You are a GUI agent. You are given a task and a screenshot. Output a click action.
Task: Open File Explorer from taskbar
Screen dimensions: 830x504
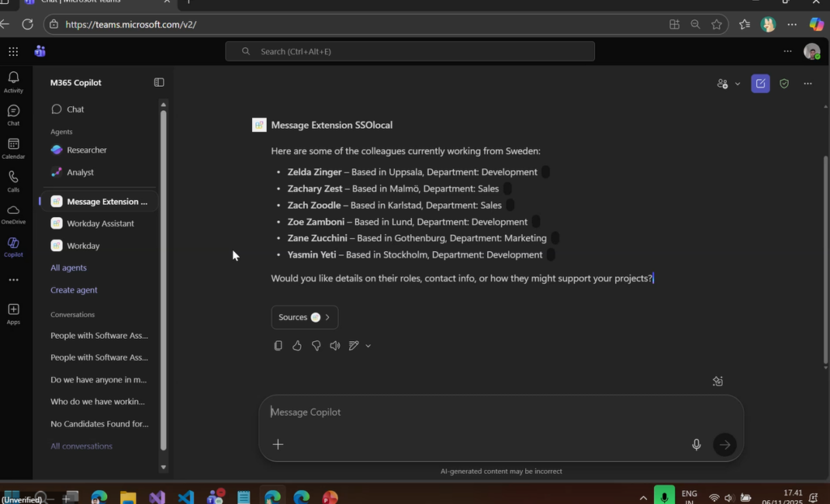(x=128, y=498)
